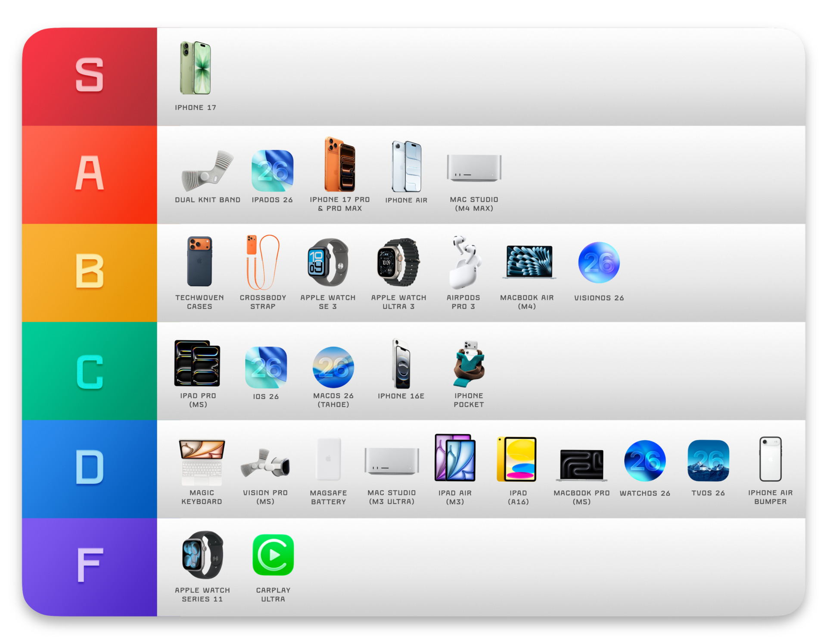Select the Dual Knit Band icon
Screen dimensions: 827x644
click(x=207, y=170)
